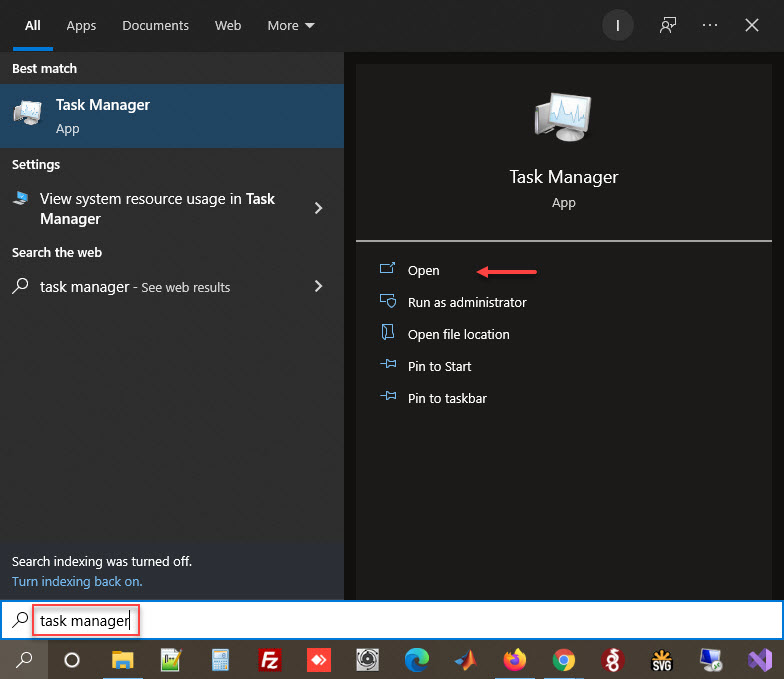Screen dimensions: 784x679
Task: Launch FileZilla from the taskbar
Action: pyautogui.click(x=270, y=660)
